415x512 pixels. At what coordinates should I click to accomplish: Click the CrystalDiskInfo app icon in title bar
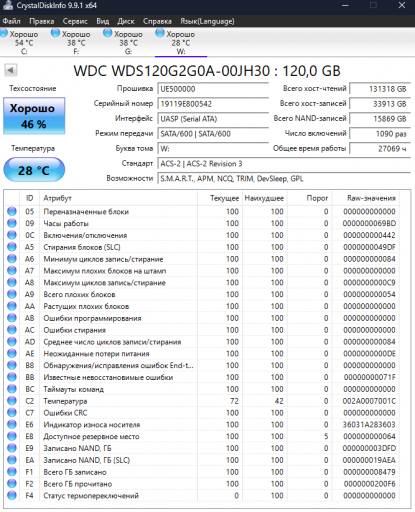7,5
